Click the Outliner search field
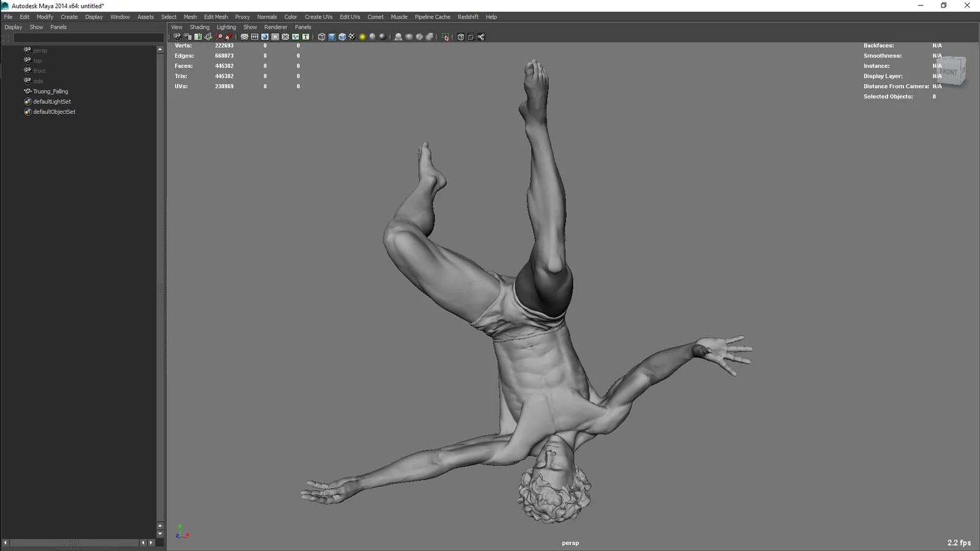Viewport: 980px width, 551px height. [x=86, y=37]
